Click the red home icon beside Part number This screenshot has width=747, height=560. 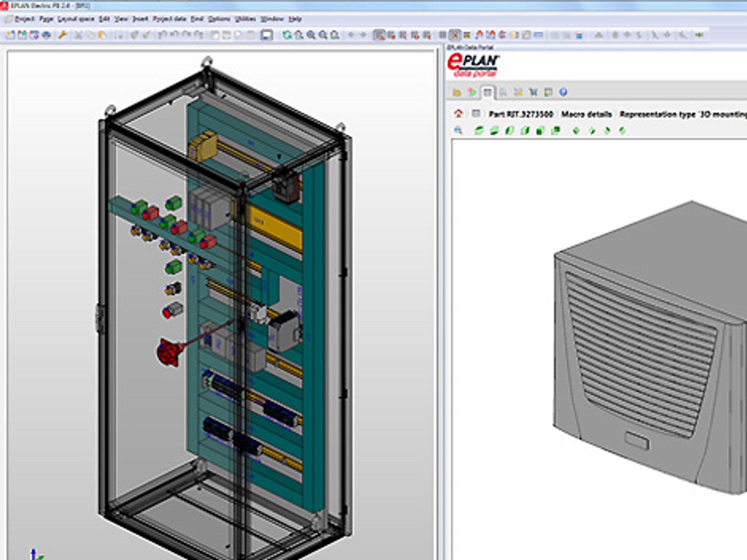tap(458, 113)
